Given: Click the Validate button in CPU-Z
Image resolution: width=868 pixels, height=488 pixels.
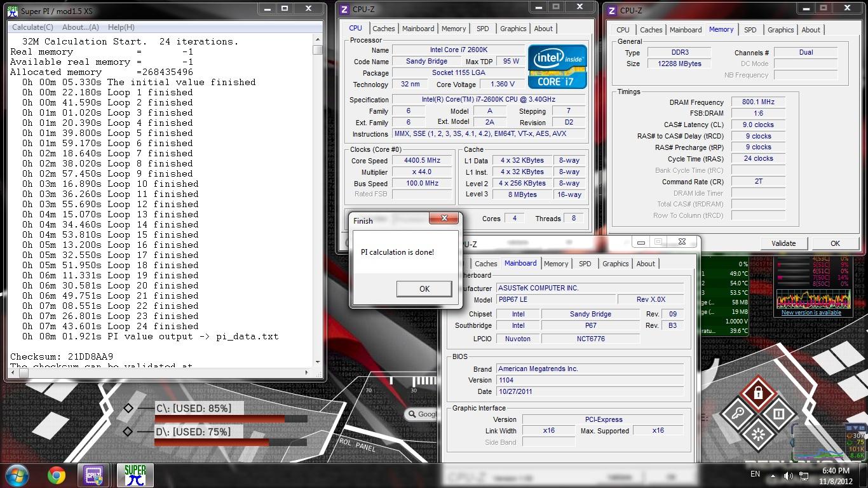Looking at the screenshot, I should (x=783, y=243).
